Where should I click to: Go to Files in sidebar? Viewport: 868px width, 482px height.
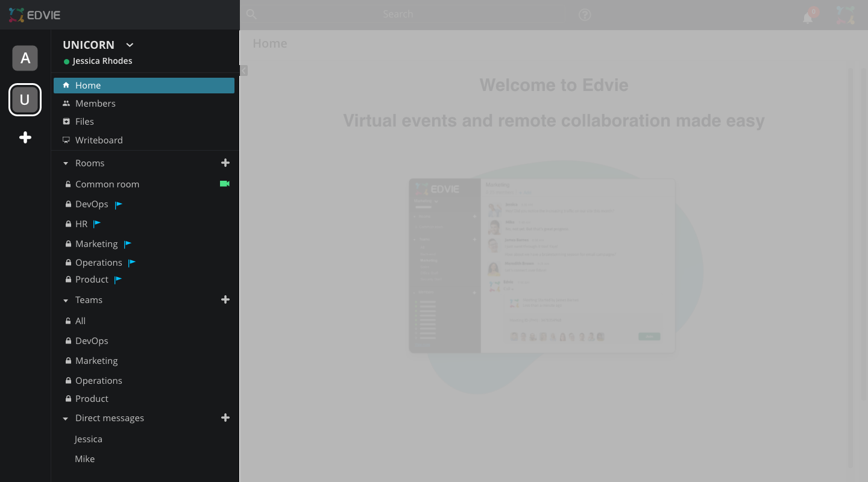pyautogui.click(x=84, y=122)
